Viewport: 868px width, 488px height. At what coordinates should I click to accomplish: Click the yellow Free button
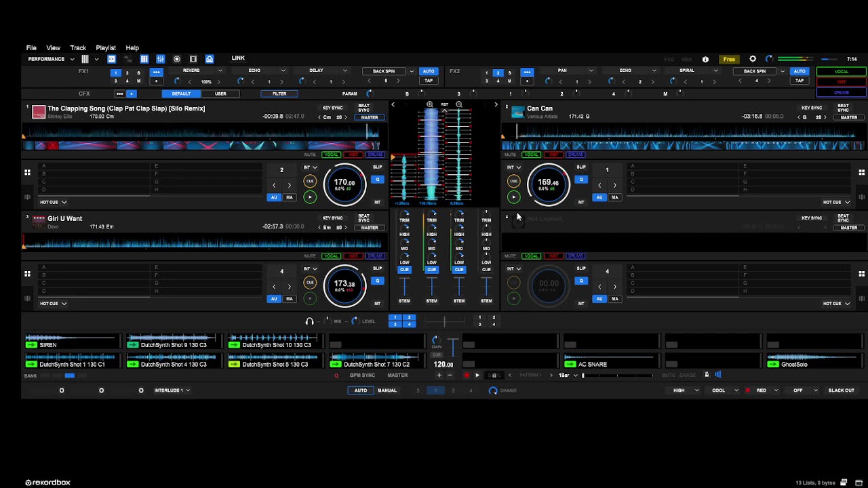[729, 59]
